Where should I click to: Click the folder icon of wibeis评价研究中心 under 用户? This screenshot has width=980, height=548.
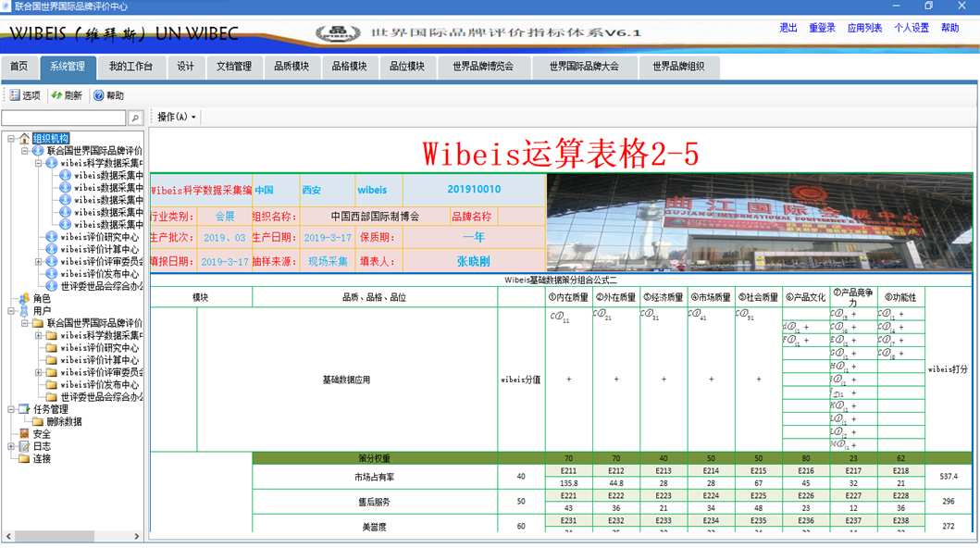coord(52,347)
